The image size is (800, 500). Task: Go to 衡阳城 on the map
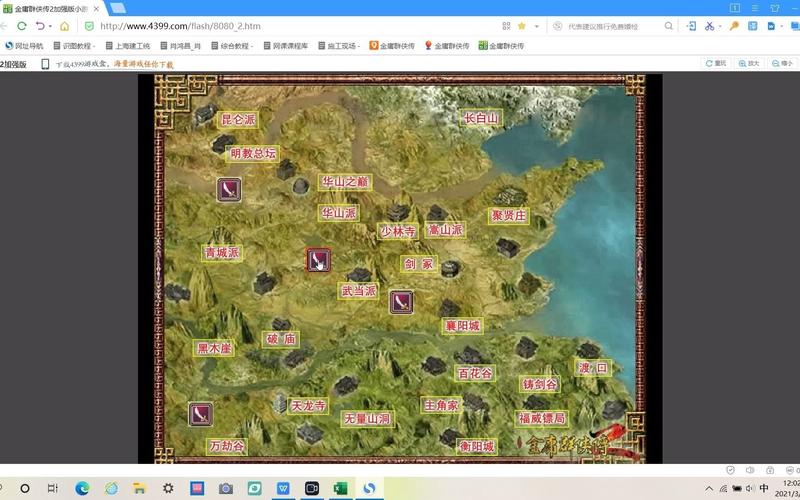click(477, 446)
